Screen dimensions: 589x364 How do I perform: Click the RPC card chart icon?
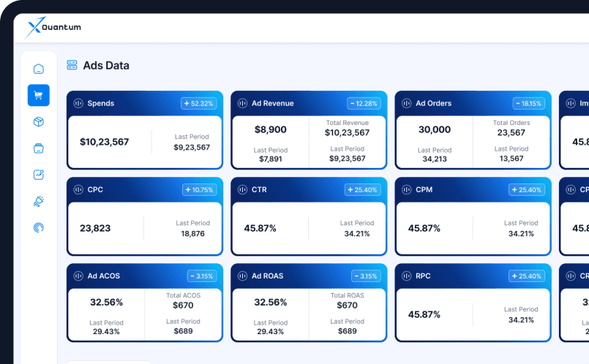point(406,276)
